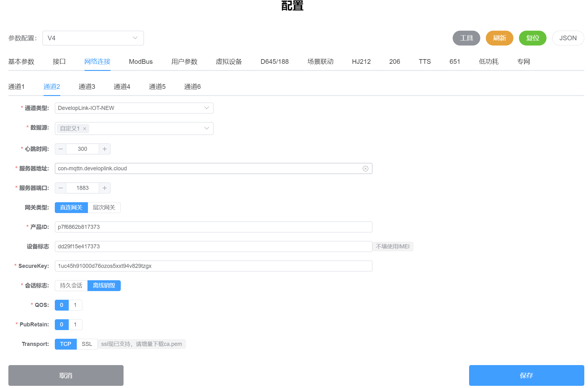Open the 通道类型 DevelopLink-IOT-NEW dropdown

134,108
